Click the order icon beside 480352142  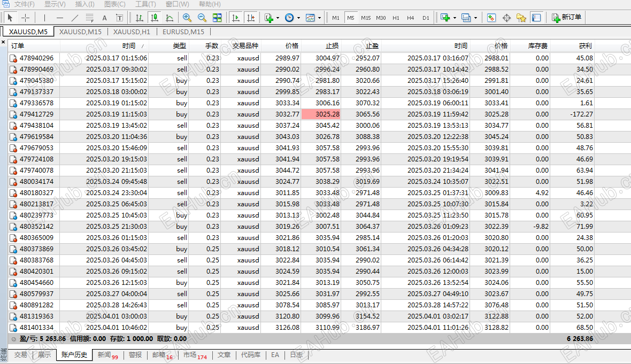(13, 227)
